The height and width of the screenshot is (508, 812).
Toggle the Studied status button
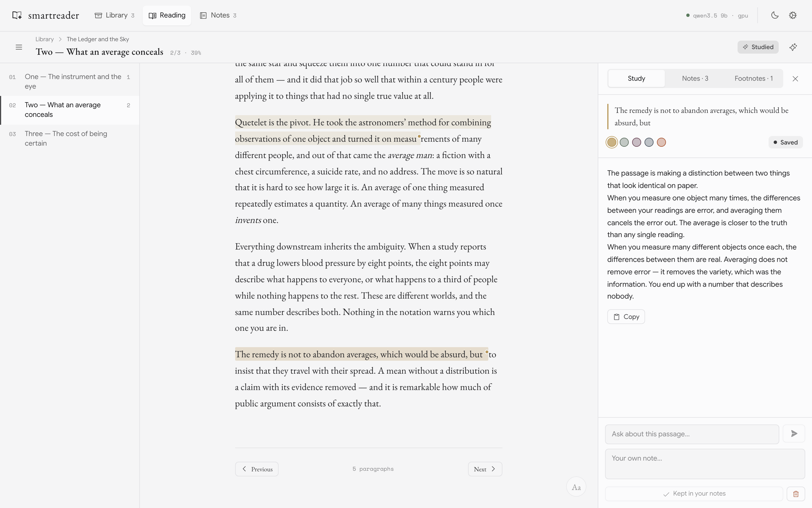pyautogui.click(x=758, y=47)
